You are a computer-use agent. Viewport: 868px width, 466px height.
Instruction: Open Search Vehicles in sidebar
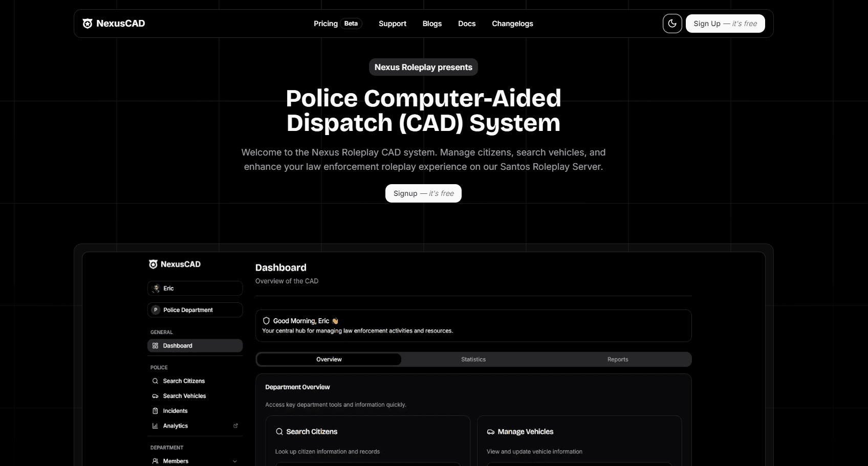[195, 396]
